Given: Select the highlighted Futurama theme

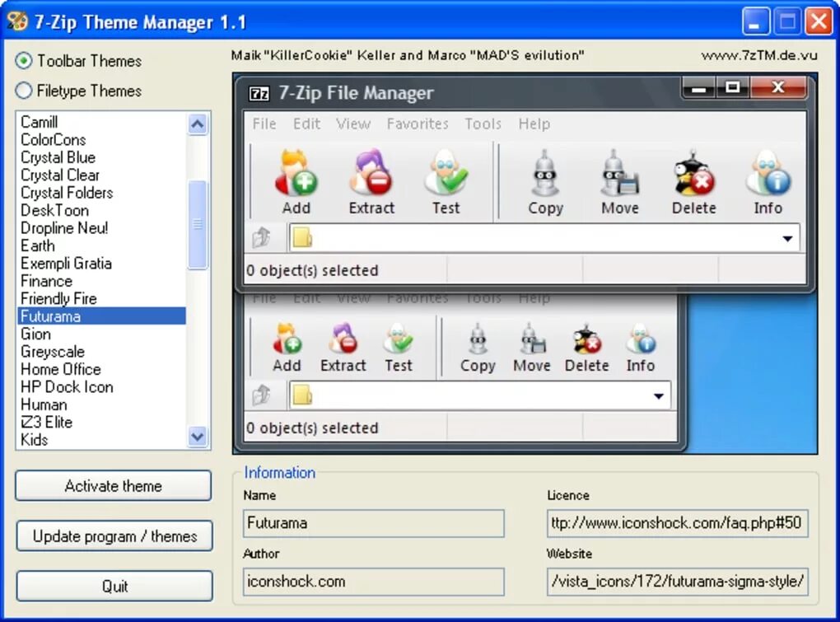Looking at the screenshot, I should (102, 316).
